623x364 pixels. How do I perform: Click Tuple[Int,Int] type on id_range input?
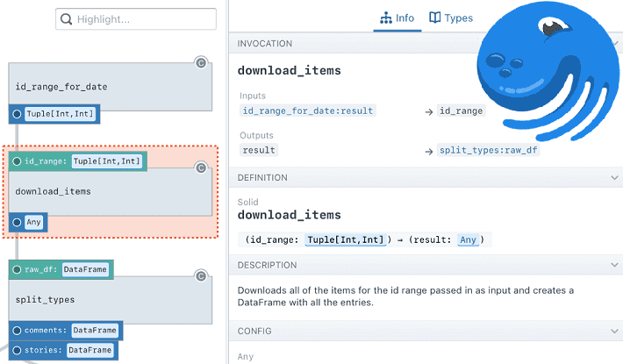coord(107,161)
